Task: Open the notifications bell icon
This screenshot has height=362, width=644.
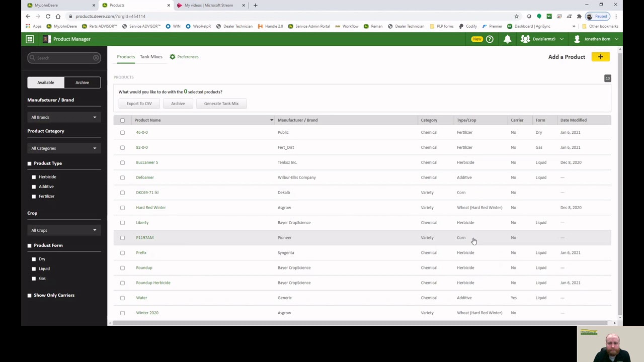Action: point(507,39)
